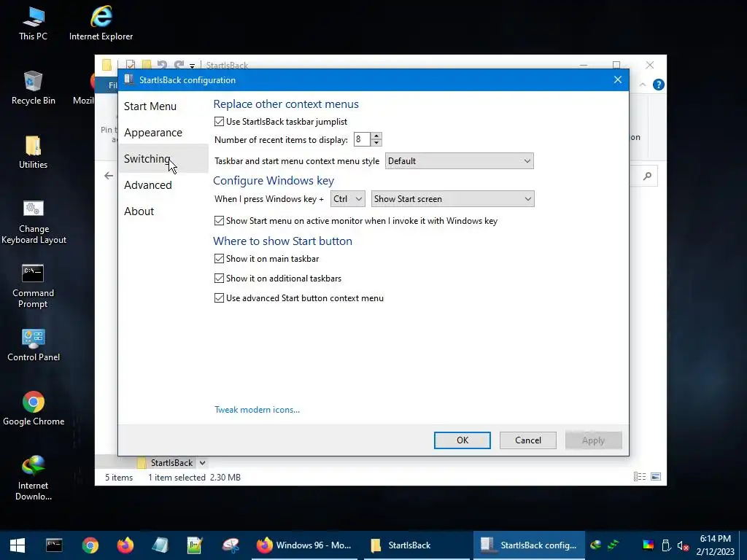Click recent items number input field
747x560 pixels.
point(362,139)
